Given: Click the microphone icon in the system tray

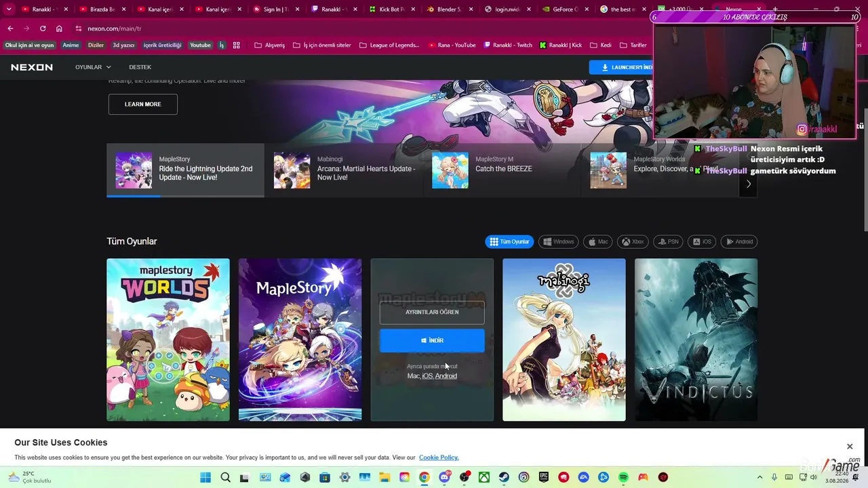Looking at the screenshot, I should (775, 477).
